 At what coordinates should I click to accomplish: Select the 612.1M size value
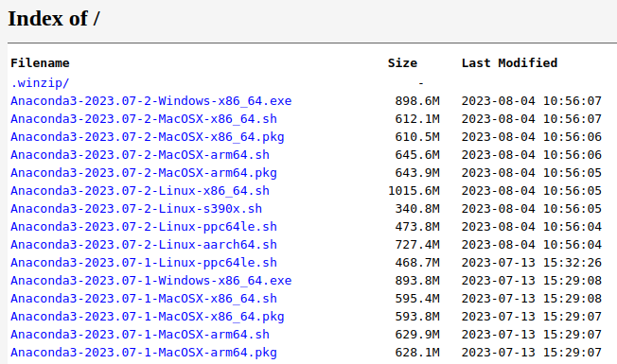[x=417, y=119]
